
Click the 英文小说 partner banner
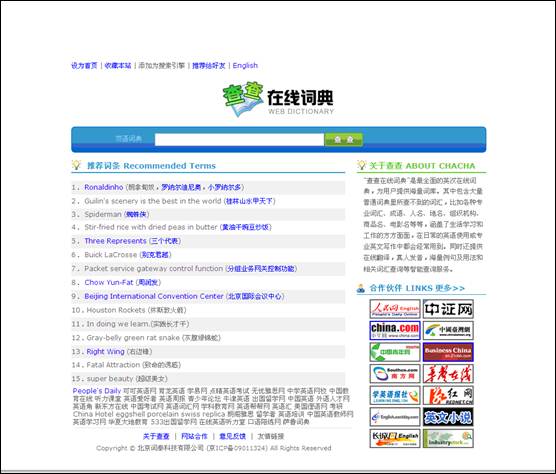coord(448,417)
